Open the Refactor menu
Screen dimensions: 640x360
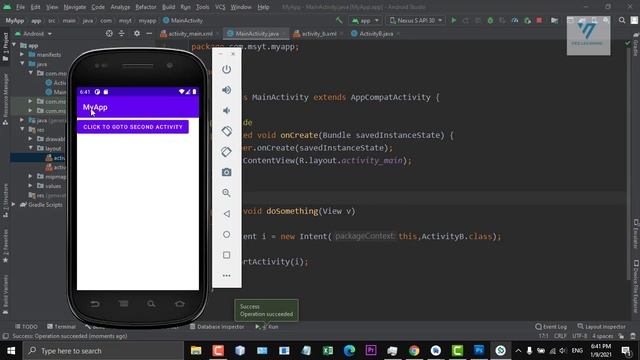coord(146,7)
